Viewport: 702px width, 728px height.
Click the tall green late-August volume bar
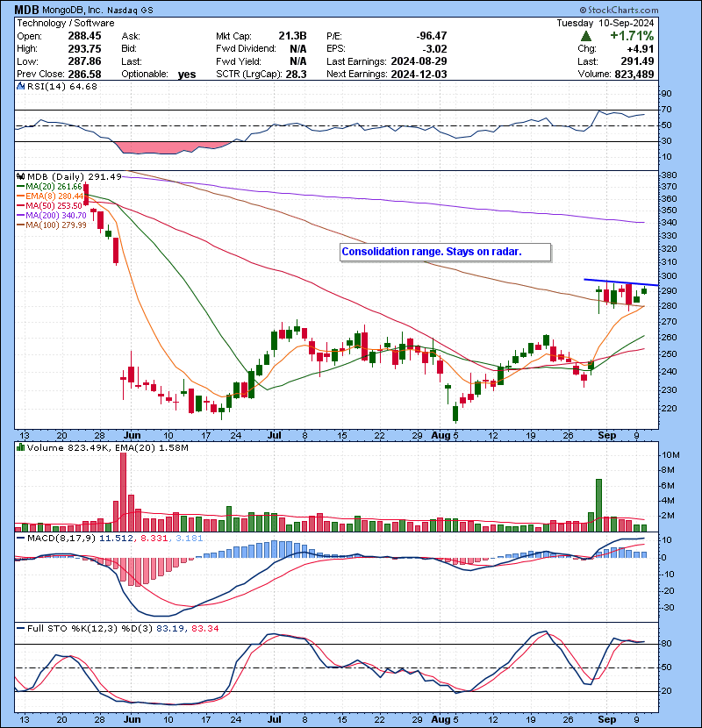598,505
